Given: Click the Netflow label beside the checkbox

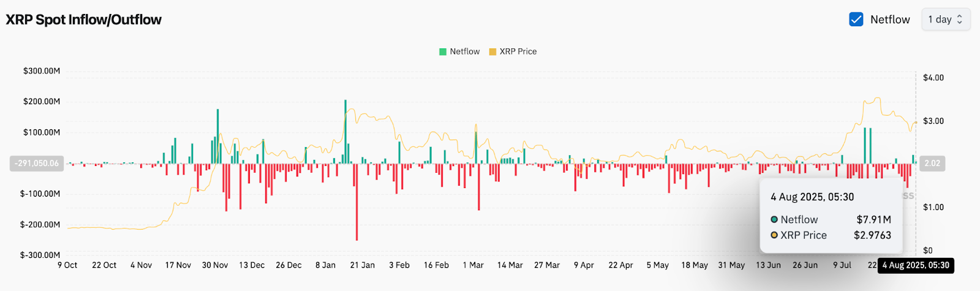Looking at the screenshot, I should tap(890, 20).
